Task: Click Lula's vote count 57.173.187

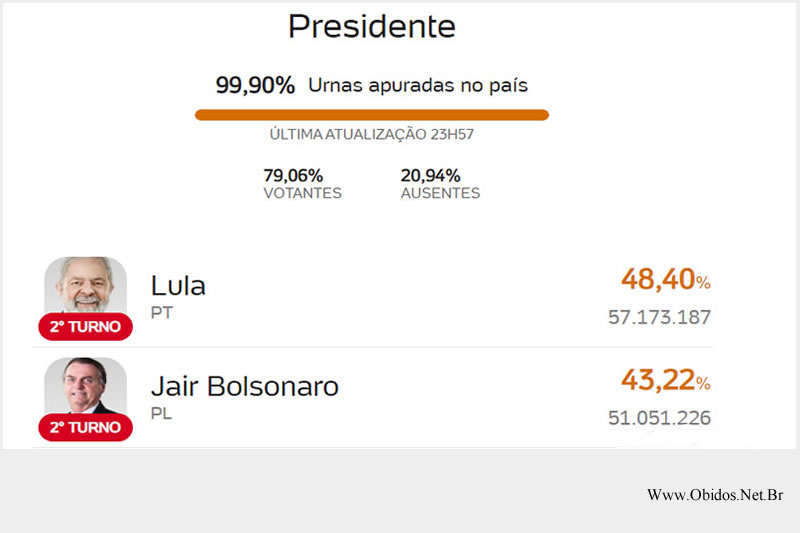Action: [660, 317]
